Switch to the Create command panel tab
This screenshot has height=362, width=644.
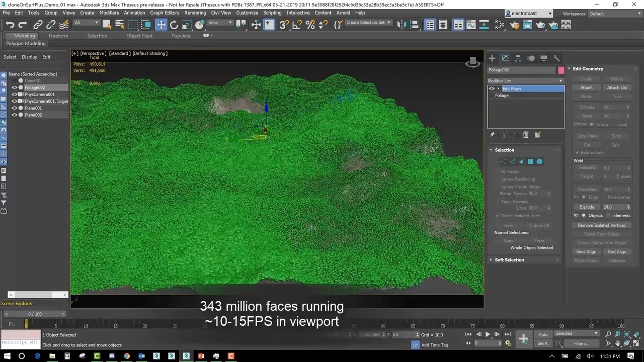coord(492,58)
